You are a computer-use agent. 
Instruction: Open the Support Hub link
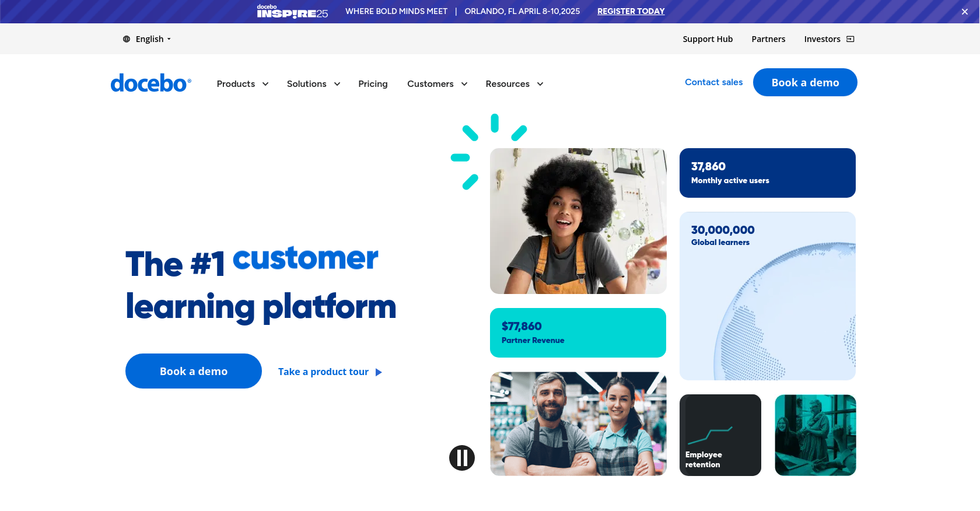(708, 39)
